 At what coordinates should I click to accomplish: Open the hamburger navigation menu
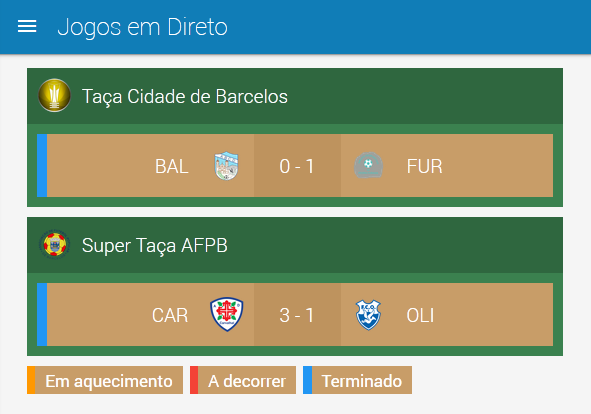tap(27, 26)
